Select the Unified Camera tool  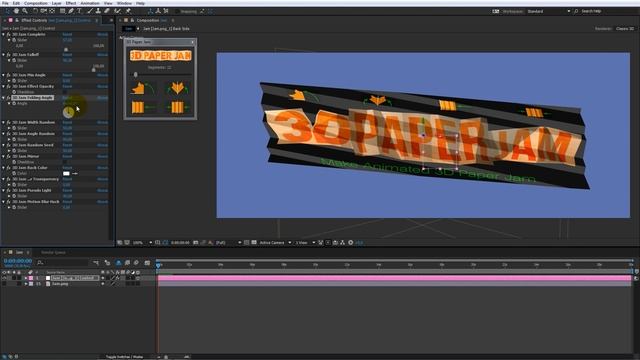[x=43, y=11]
